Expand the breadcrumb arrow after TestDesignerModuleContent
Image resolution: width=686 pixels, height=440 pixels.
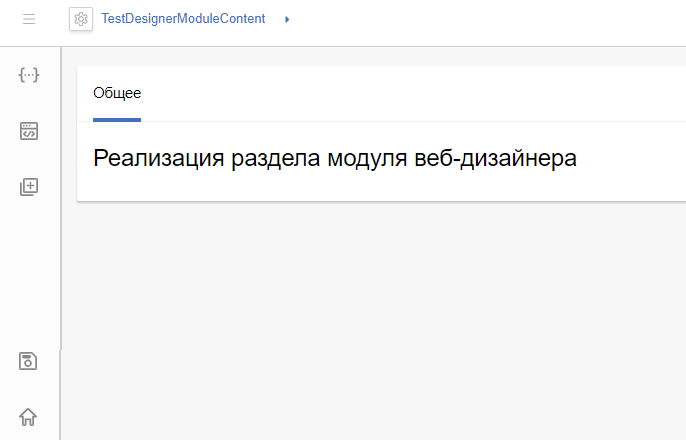point(287,19)
